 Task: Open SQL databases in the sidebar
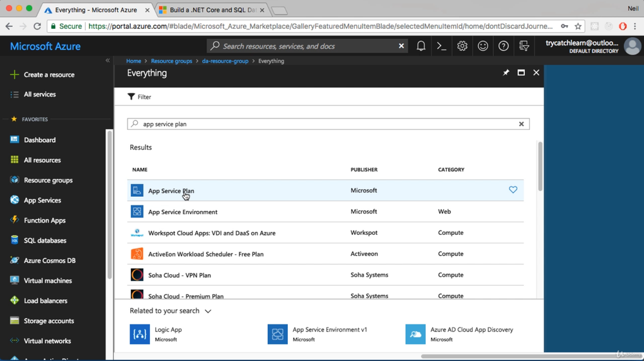click(x=44, y=240)
